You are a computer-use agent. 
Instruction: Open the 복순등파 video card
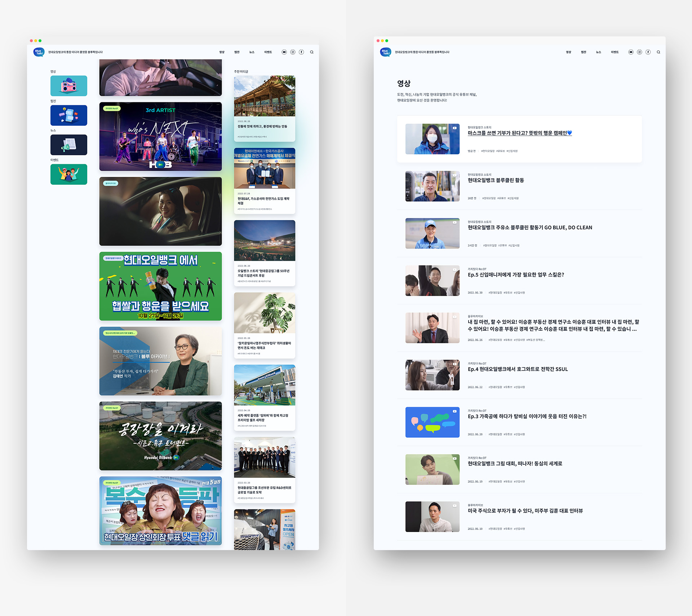point(161,511)
